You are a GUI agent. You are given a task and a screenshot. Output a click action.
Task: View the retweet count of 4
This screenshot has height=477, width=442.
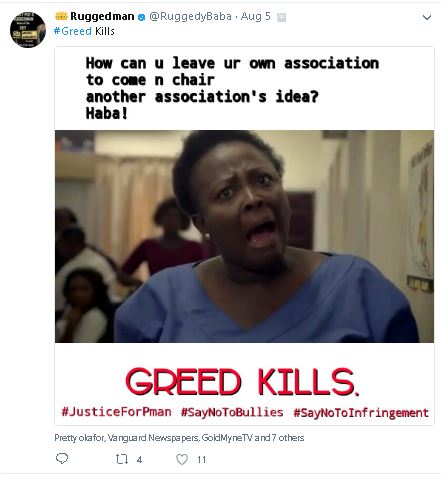pos(139,460)
